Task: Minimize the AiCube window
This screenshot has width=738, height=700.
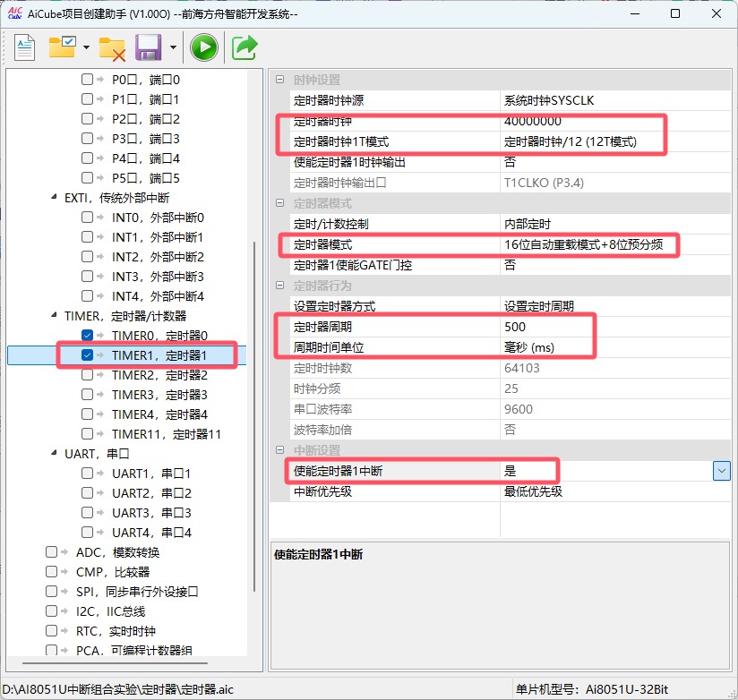Action: 635,13
